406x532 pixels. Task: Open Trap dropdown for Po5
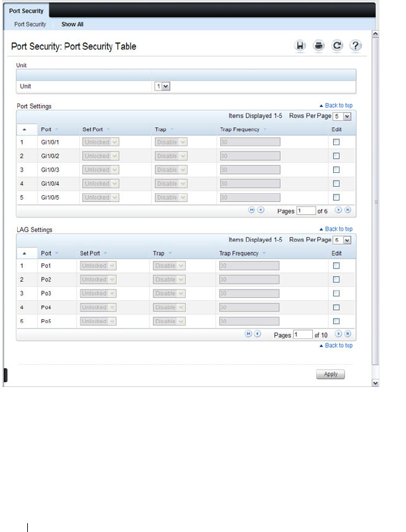(x=169, y=321)
